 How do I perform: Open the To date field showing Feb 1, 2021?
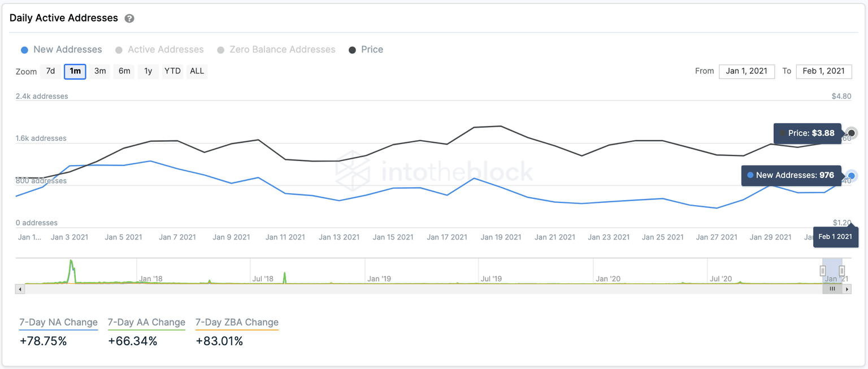(x=823, y=71)
